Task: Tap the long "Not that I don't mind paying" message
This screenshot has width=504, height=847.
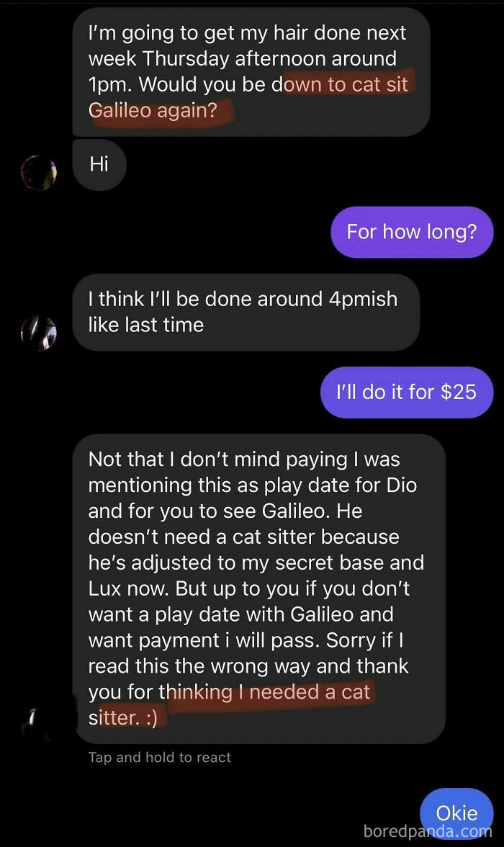Action: click(258, 589)
